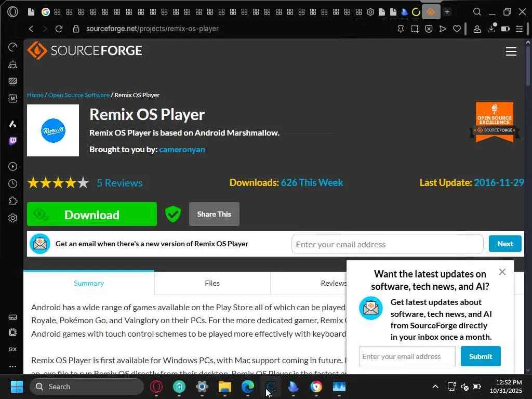
Task: Reload the current page
Action: pyautogui.click(x=59, y=29)
